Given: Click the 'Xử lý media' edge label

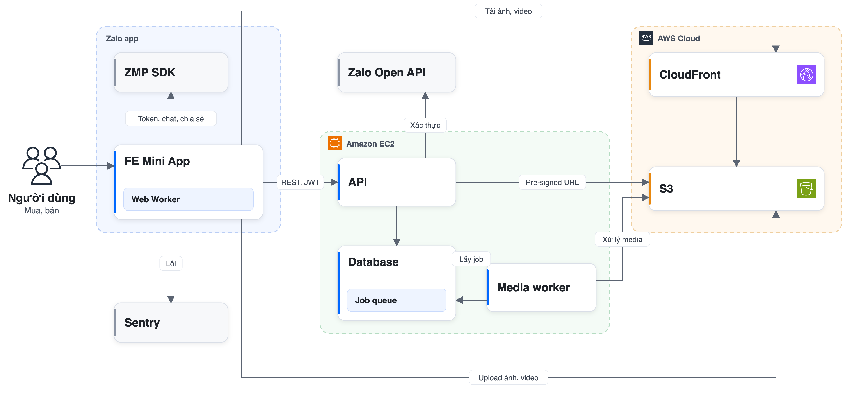Looking at the screenshot, I should [622, 239].
